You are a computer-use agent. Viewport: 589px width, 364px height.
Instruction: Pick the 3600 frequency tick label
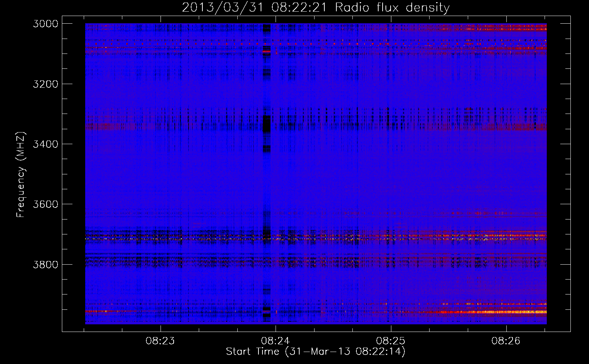46,204
